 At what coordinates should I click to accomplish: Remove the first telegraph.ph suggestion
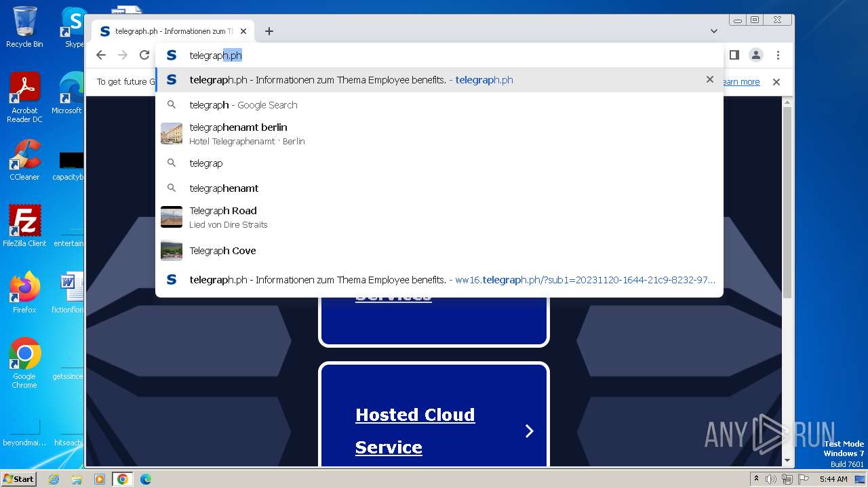pyautogui.click(x=710, y=79)
